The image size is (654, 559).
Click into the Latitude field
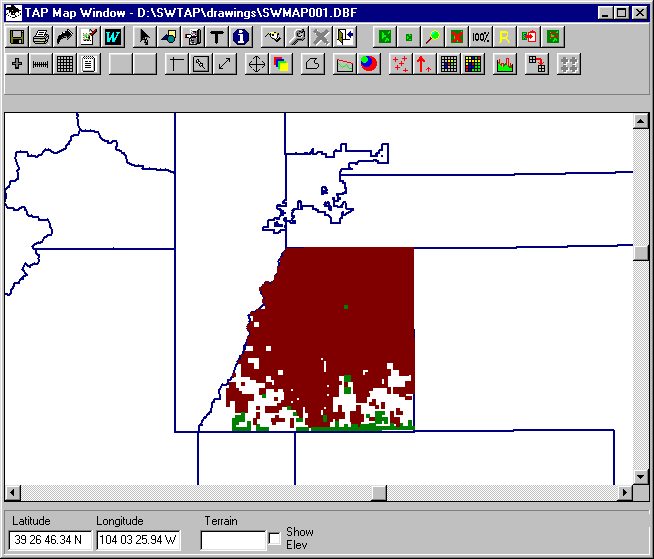click(50, 540)
